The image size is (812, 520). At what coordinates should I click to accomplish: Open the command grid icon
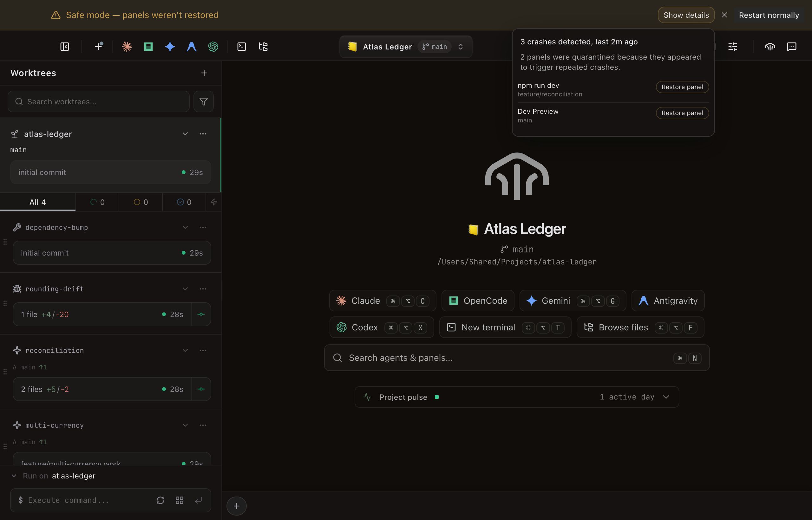coord(180,500)
